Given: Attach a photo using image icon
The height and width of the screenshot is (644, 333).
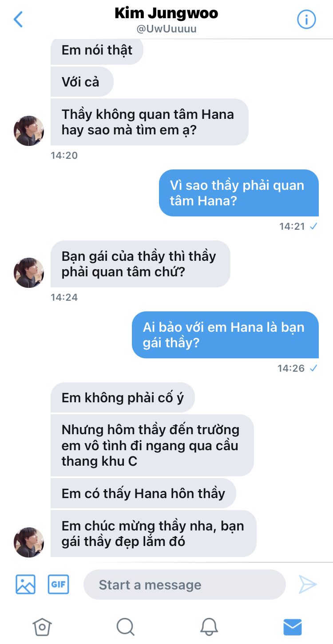Looking at the screenshot, I should pos(25,584).
